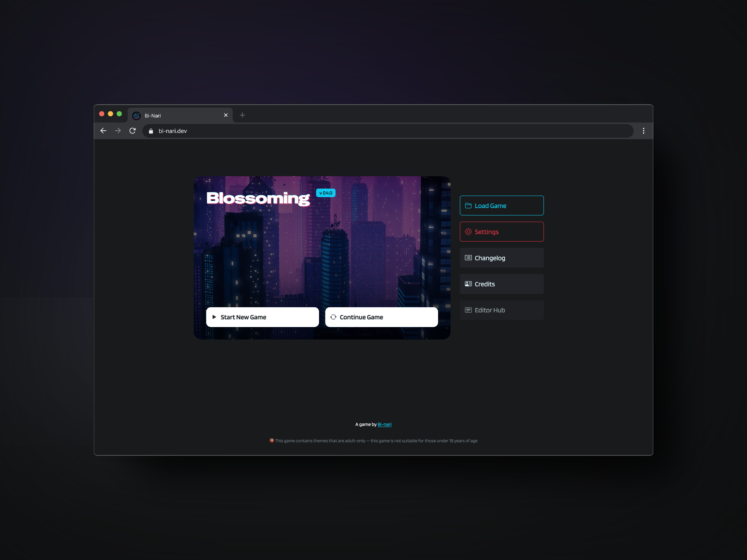
Task: Open the browser three-dot menu
Action: [644, 131]
